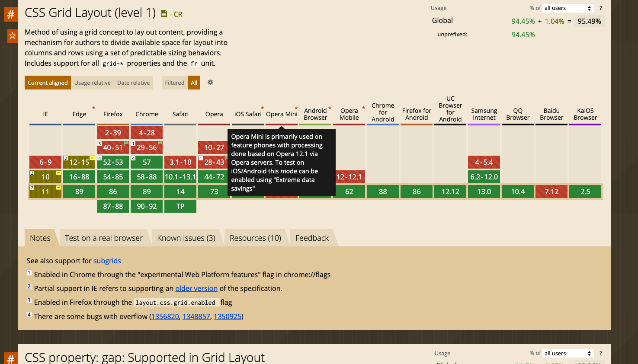638x364 pixels.
Task: Select Edge 16-88 support cell
Action: (79, 177)
